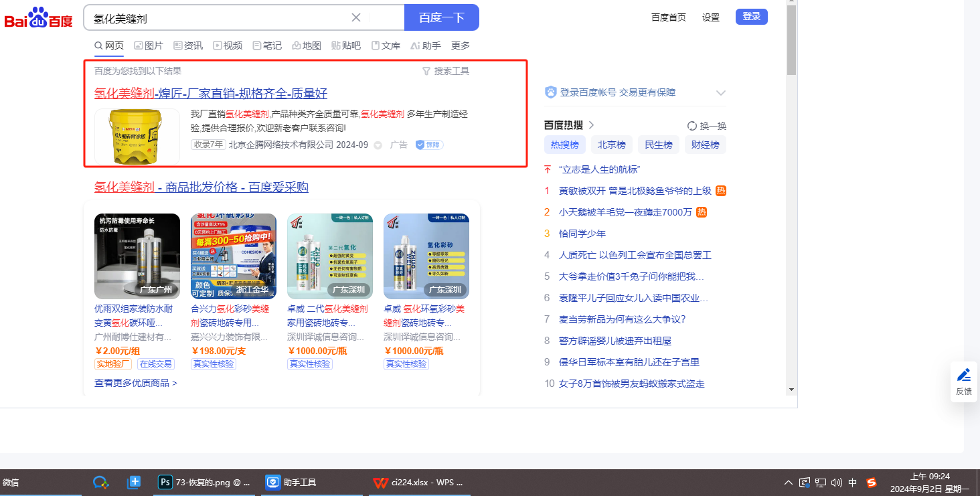Switch to the 图片 tab
This screenshot has width=980, height=496.
pyautogui.click(x=149, y=46)
